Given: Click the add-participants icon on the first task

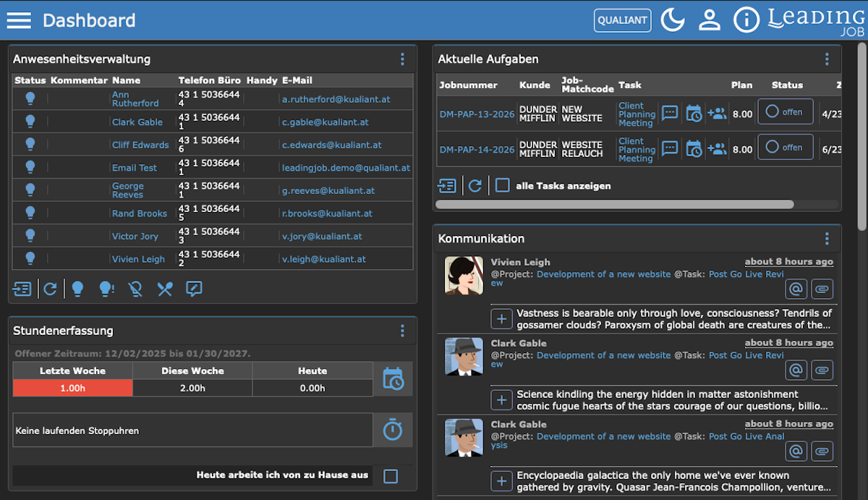Looking at the screenshot, I should tap(717, 113).
